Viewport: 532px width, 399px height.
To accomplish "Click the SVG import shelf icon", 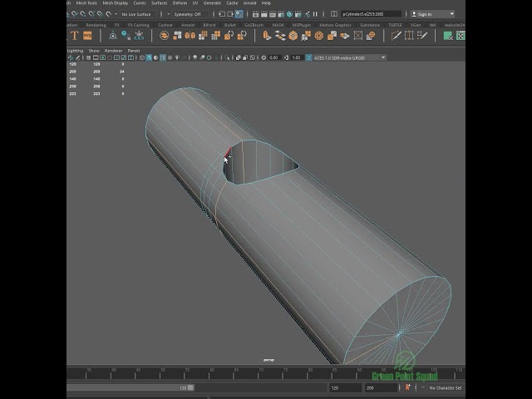I will pos(87,35).
